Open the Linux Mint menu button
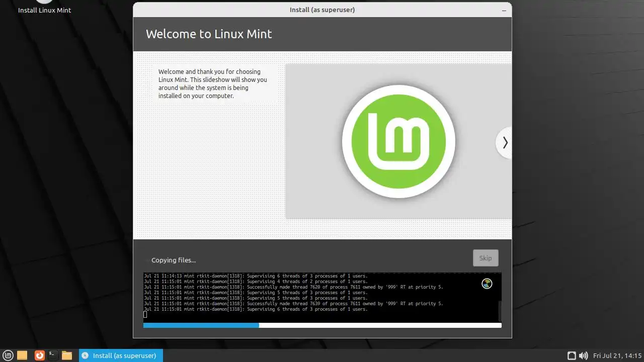 coord(9,355)
